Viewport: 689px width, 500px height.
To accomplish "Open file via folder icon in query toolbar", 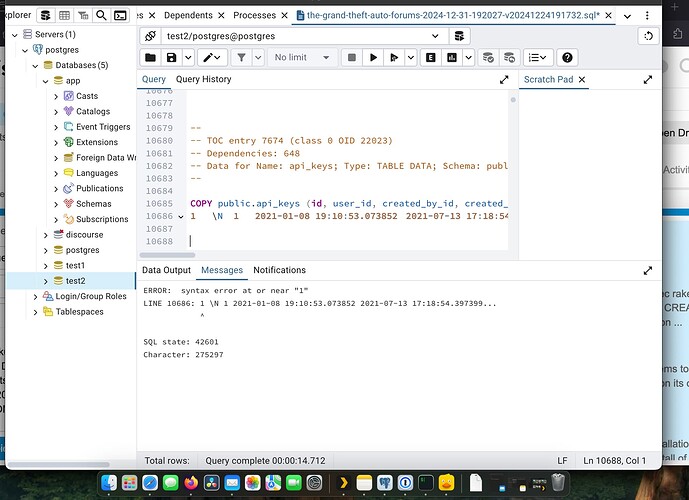I will click(x=150, y=58).
